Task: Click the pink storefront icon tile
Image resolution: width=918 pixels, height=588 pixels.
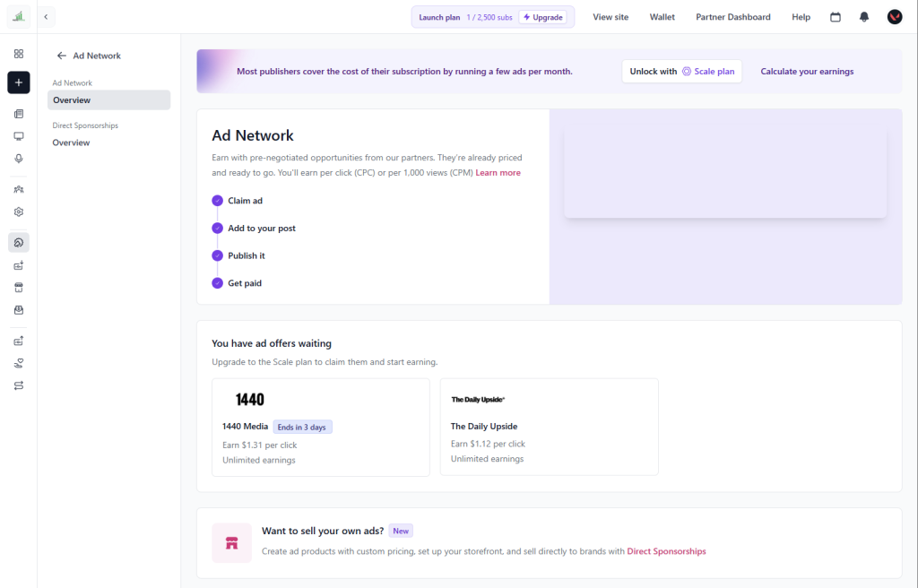Action: point(232,543)
